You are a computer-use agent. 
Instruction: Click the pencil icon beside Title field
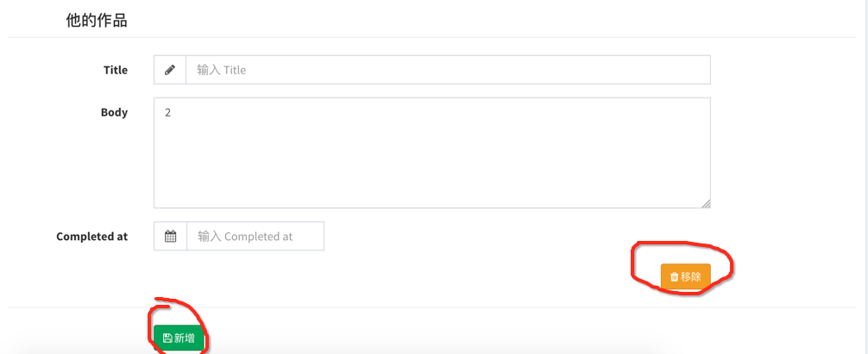click(x=170, y=70)
